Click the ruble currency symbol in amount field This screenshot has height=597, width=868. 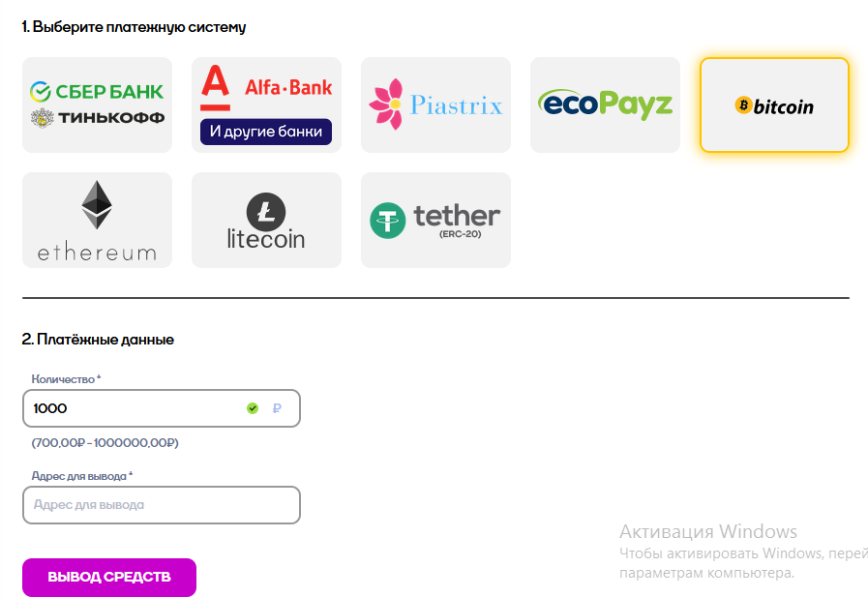coord(277,408)
